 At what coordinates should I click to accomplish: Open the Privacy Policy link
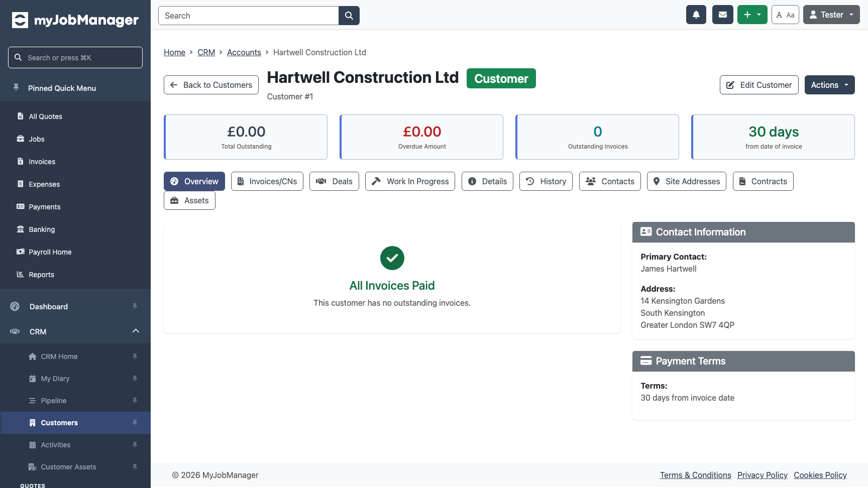click(x=763, y=475)
